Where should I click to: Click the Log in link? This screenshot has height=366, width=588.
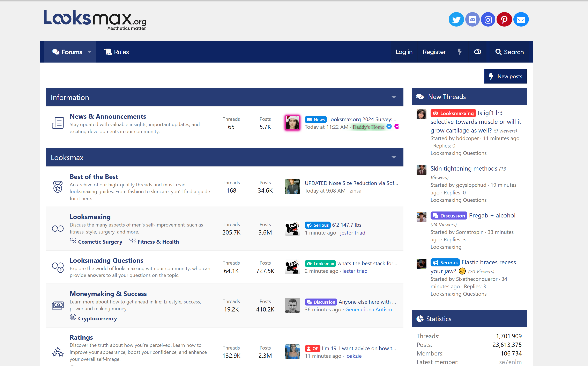coord(404,52)
